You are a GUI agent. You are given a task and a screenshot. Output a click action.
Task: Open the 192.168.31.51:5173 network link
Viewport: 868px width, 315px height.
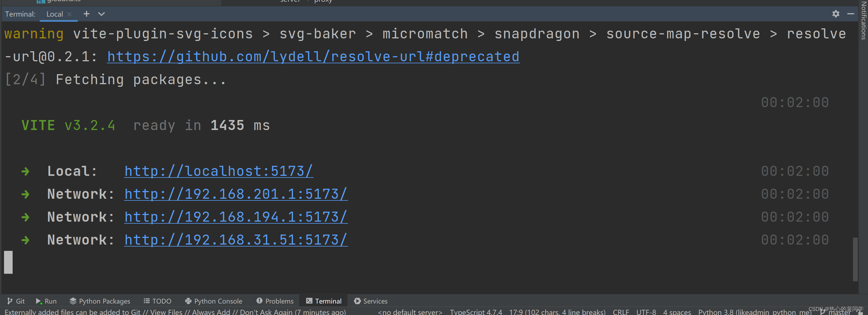[236, 240]
